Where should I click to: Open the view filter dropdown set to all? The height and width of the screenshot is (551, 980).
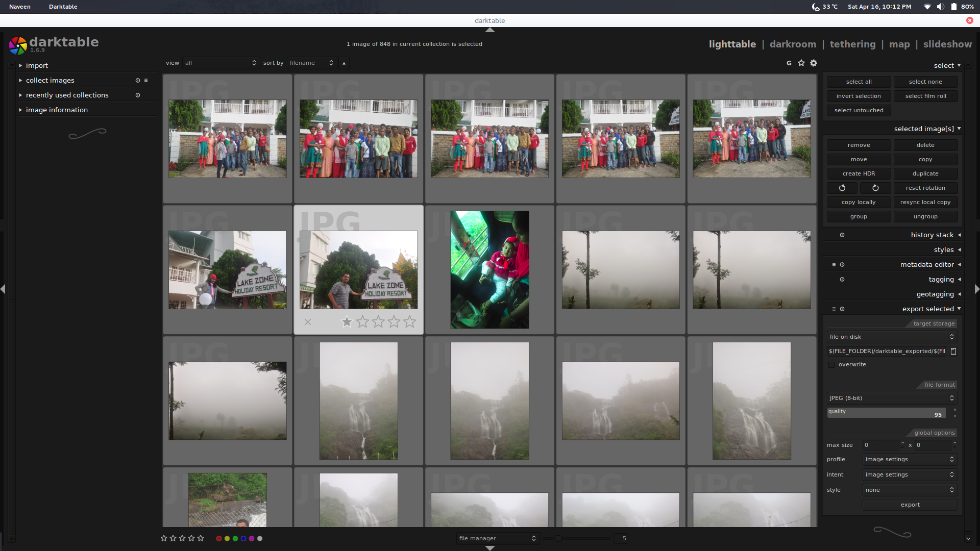[220, 63]
